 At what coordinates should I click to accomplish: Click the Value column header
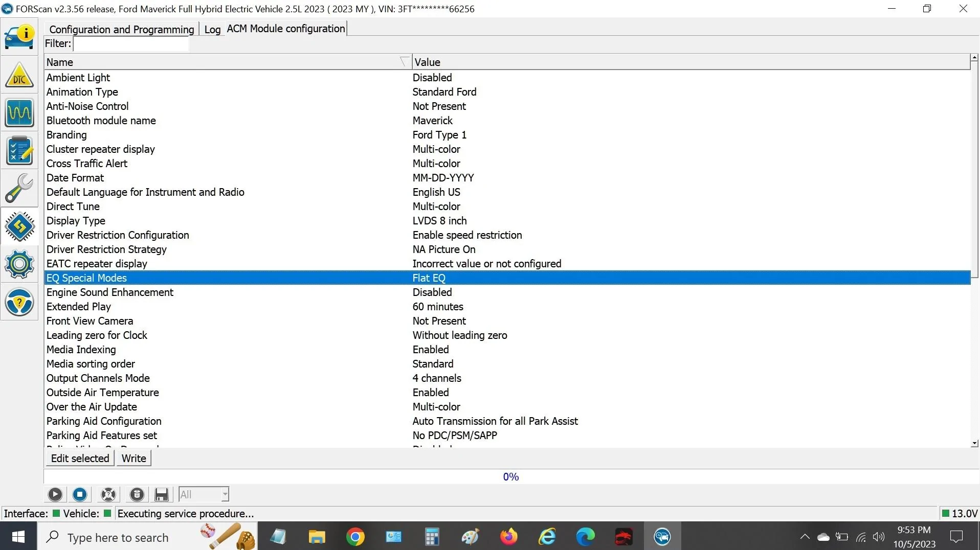(x=691, y=62)
